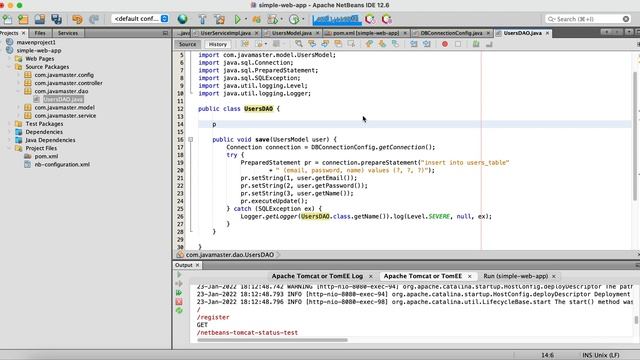The width and height of the screenshot is (640, 360).
Task: Close the UsersDAO.java editor tab
Action: coord(547,33)
